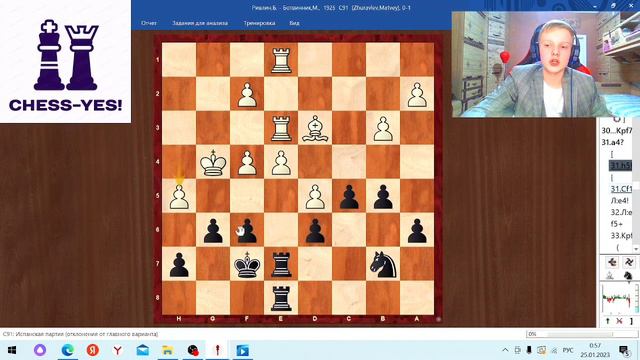The image size is (640, 360).
Task: Open the notification center icon
Action: click(624, 350)
